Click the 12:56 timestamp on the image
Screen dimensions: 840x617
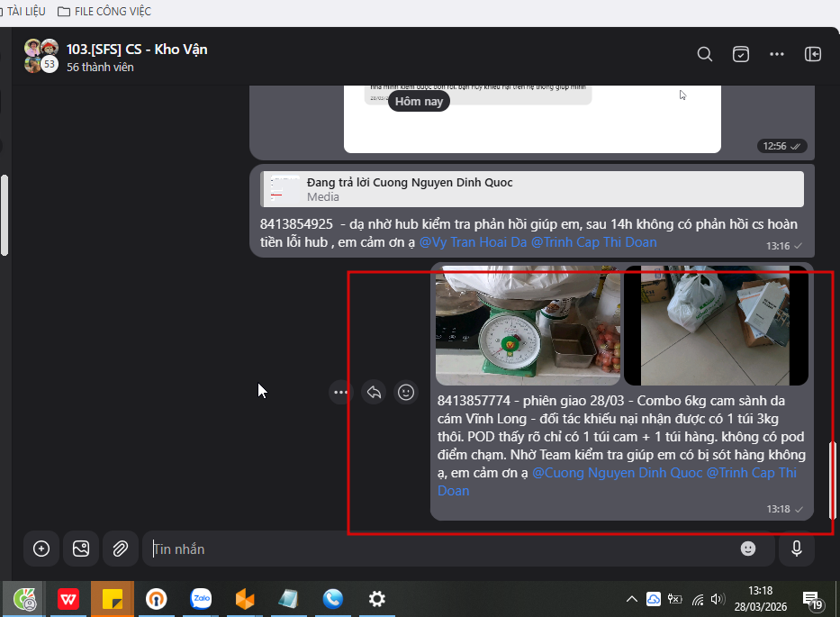pos(774,146)
